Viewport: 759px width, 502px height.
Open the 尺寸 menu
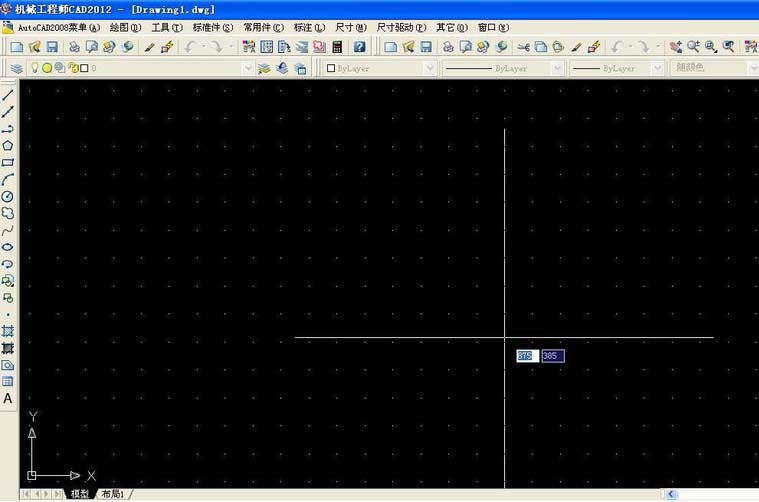tap(351, 28)
